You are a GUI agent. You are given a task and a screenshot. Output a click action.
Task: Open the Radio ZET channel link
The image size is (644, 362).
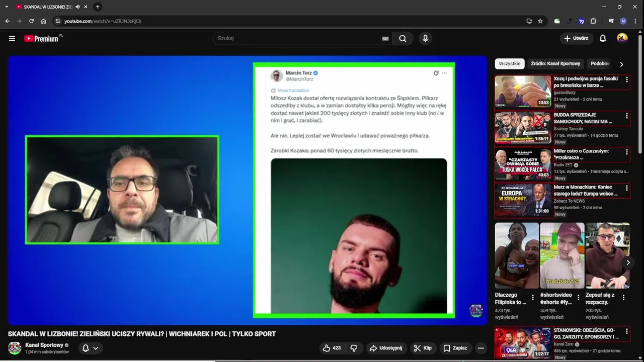(x=563, y=165)
